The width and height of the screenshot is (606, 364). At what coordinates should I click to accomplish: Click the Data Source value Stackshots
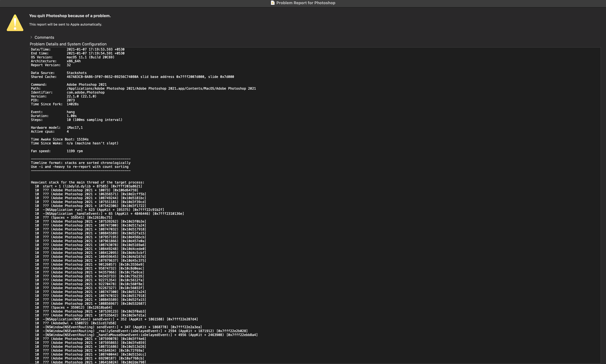(77, 73)
